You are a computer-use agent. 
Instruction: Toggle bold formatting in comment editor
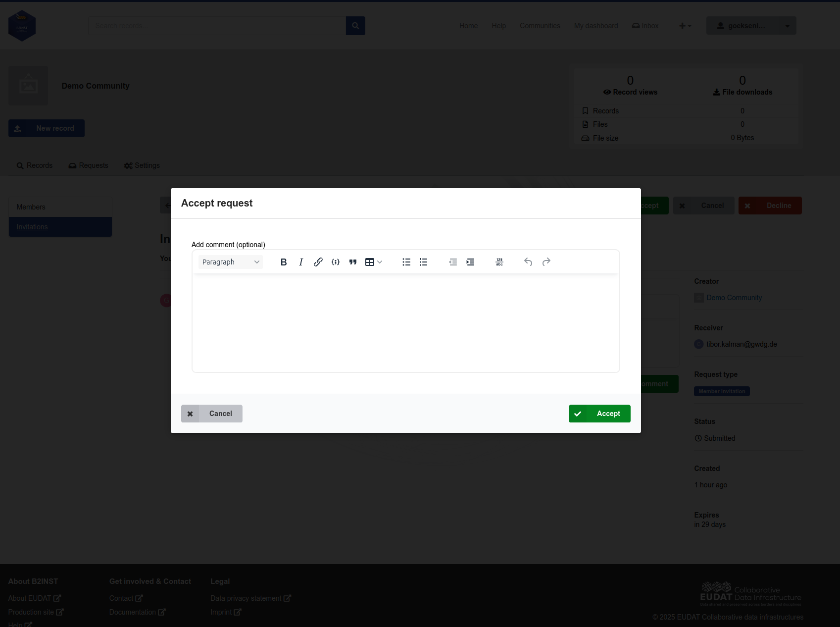(x=284, y=262)
